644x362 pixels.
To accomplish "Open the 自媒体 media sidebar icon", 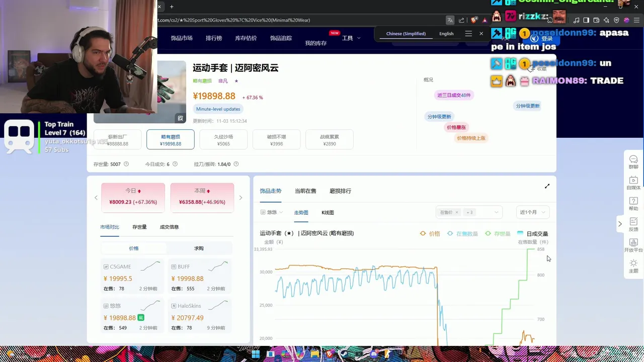I will [x=633, y=183].
